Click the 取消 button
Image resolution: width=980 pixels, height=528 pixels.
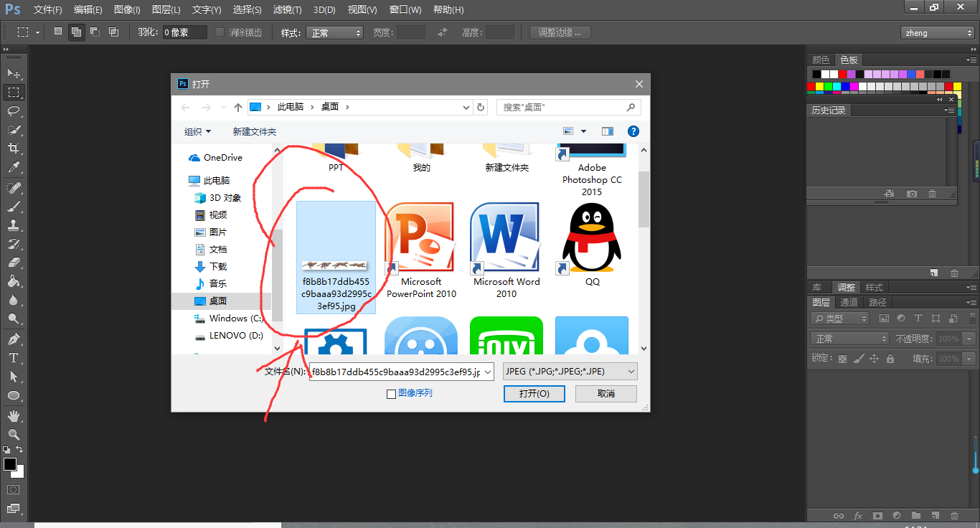(606, 394)
